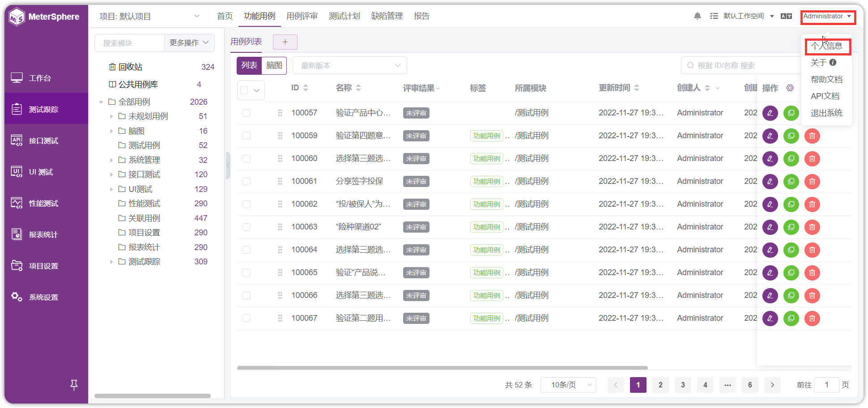
Task: Go to next page with the arrow button
Action: click(x=772, y=385)
